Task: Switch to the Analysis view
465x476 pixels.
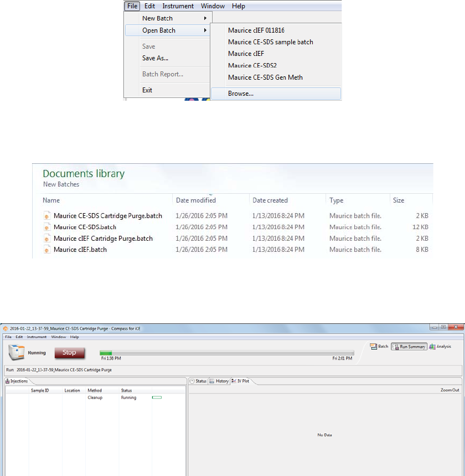Action: point(440,346)
